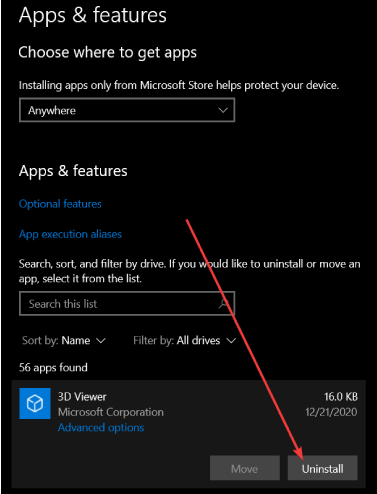Open the Sort by Name dropdown

(64, 340)
